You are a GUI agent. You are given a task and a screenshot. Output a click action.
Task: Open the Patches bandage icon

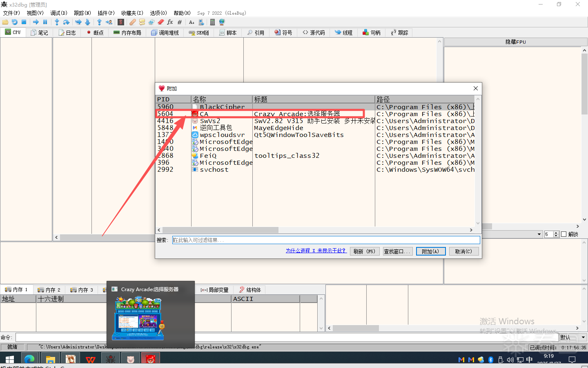(133, 22)
